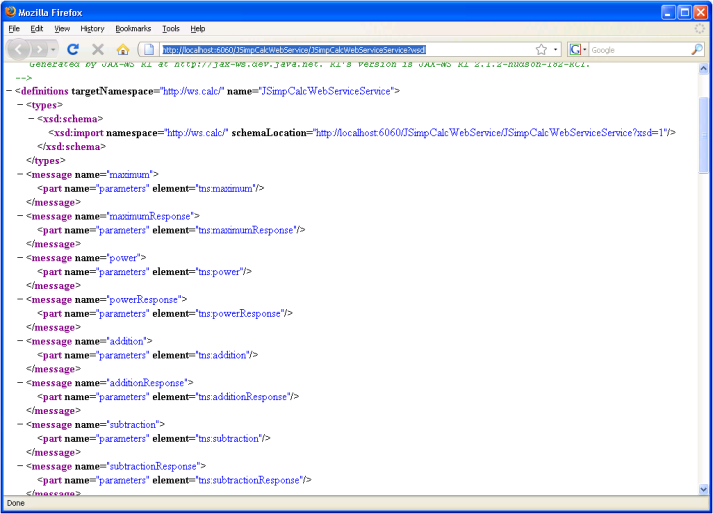Go to the Home page icon

click(x=123, y=49)
